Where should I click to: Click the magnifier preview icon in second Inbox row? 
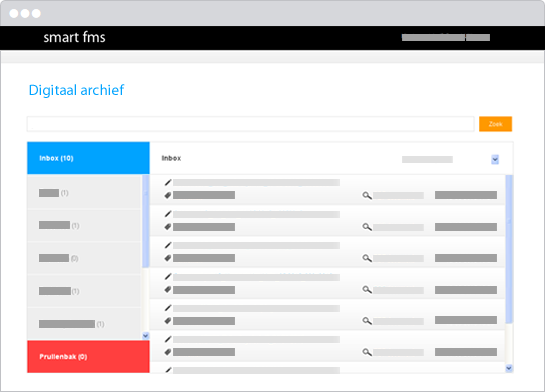(367, 227)
